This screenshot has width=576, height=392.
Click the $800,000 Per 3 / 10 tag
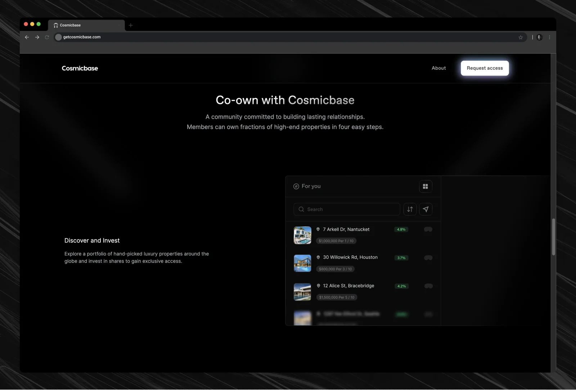pyautogui.click(x=335, y=269)
